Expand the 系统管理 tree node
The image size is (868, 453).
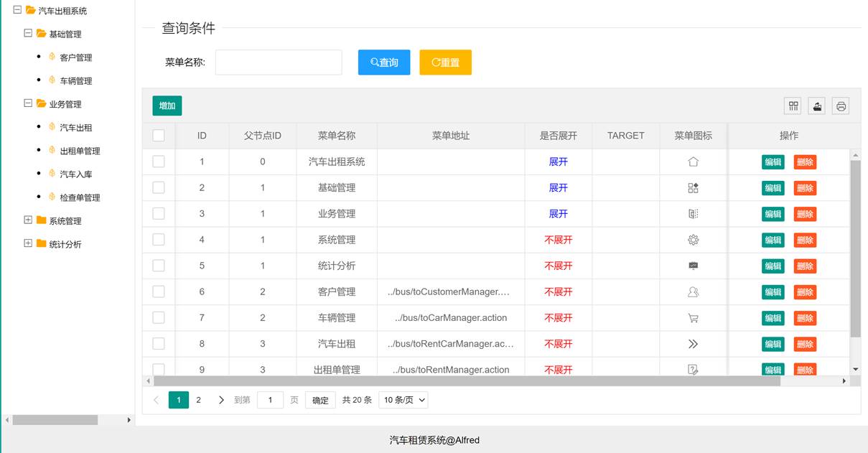coord(28,220)
